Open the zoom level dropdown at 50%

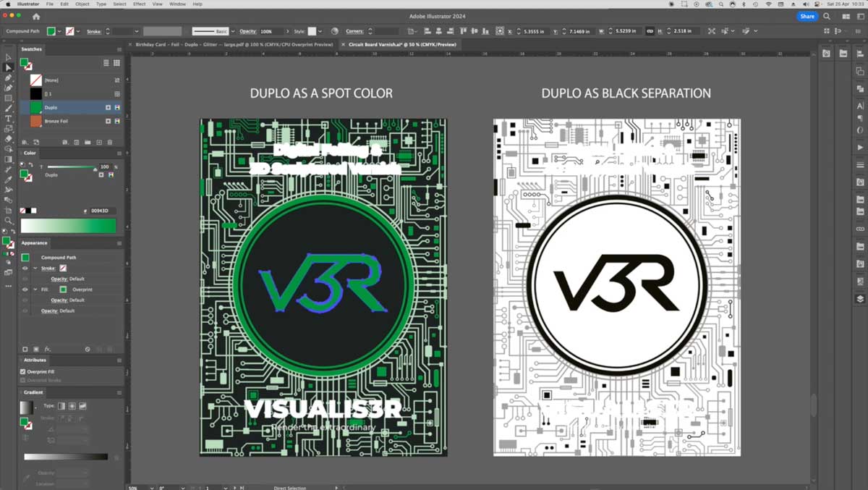pyautogui.click(x=150, y=488)
